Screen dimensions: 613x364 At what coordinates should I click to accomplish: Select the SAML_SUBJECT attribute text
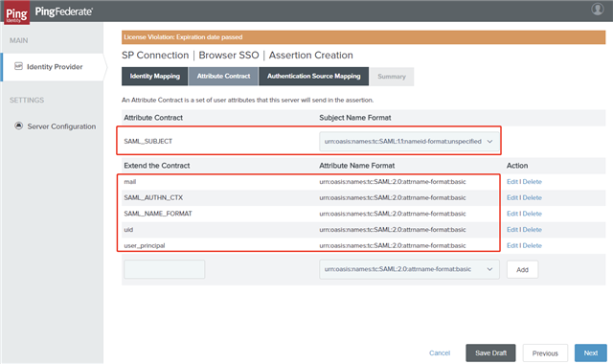click(x=148, y=142)
